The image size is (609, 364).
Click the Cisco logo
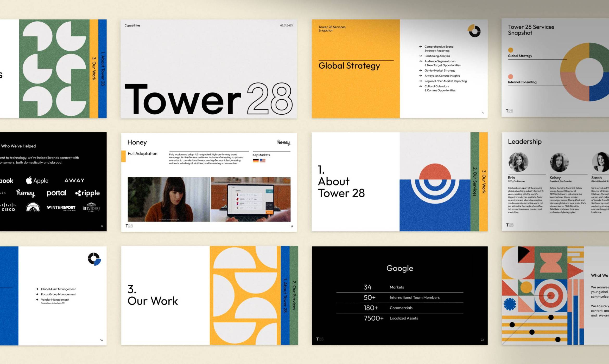point(8,207)
